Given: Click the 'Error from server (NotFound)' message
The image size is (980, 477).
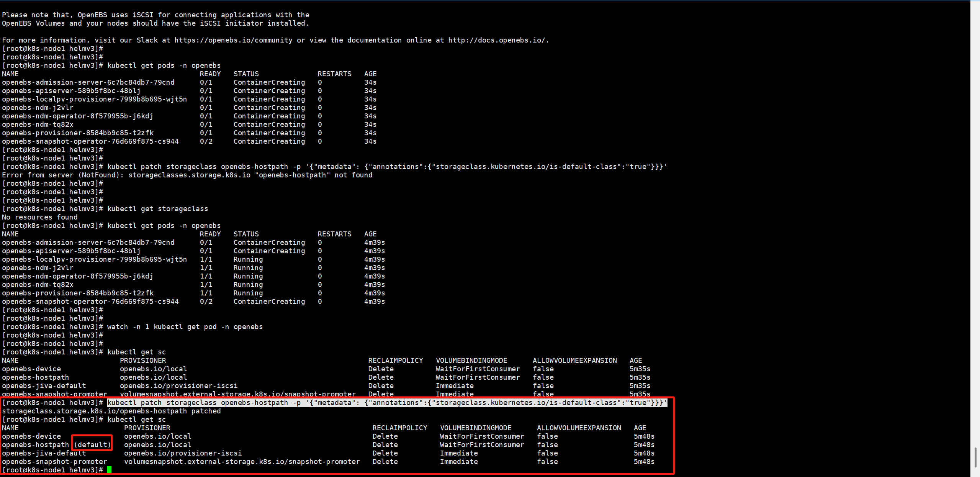Looking at the screenshot, I should pyautogui.click(x=187, y=175).
